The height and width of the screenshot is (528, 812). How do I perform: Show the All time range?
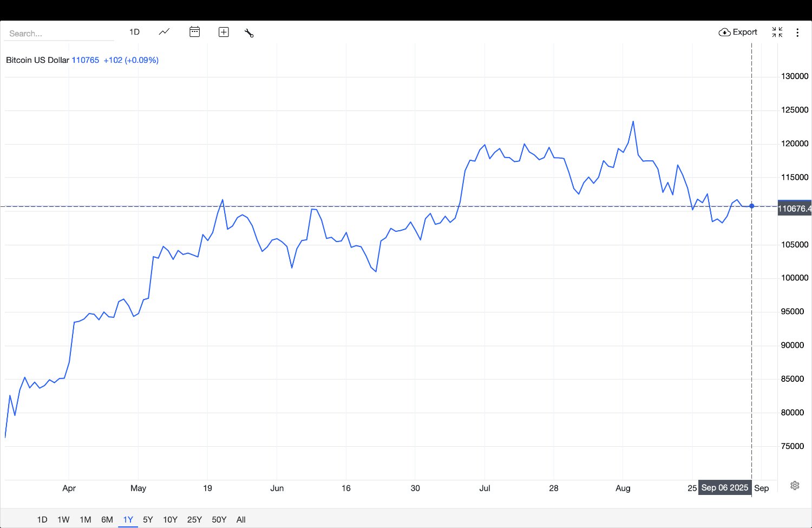[241, 519]
